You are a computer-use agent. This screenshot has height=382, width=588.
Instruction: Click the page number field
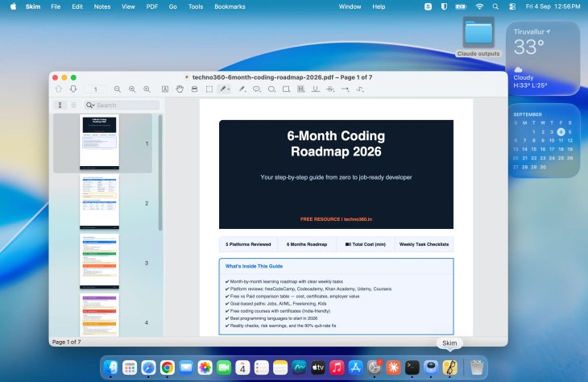coord(95,89)
